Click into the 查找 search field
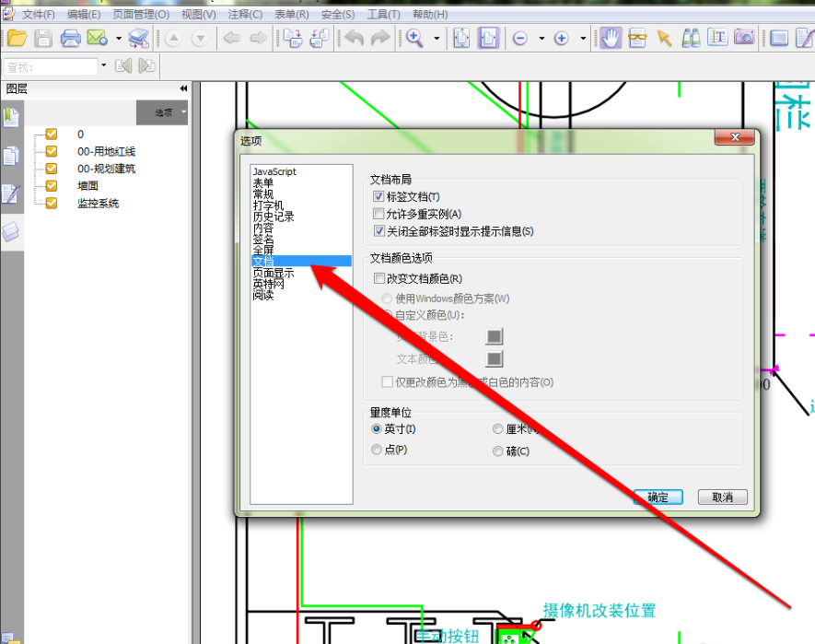 click(x=51, y=66)
